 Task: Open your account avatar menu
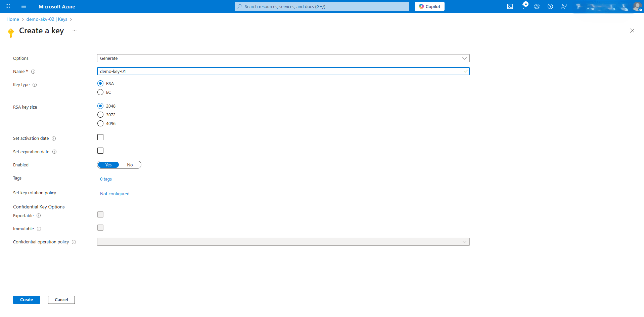pos(637,6)
